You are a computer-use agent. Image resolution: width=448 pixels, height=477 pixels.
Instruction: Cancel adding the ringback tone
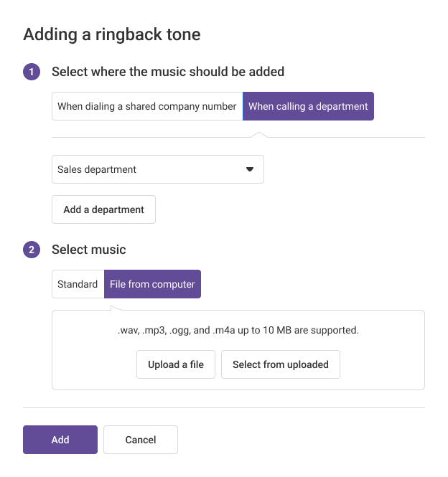tap(141, 440)
